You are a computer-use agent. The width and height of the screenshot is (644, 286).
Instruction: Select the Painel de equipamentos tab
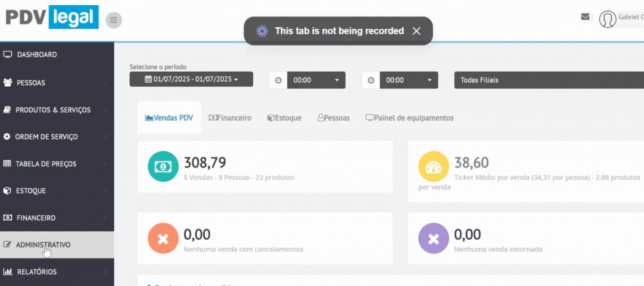pos(410,118)
